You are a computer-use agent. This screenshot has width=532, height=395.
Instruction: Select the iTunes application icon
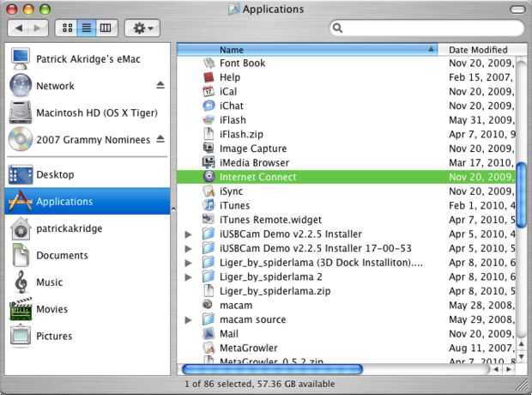pos(209,205)
